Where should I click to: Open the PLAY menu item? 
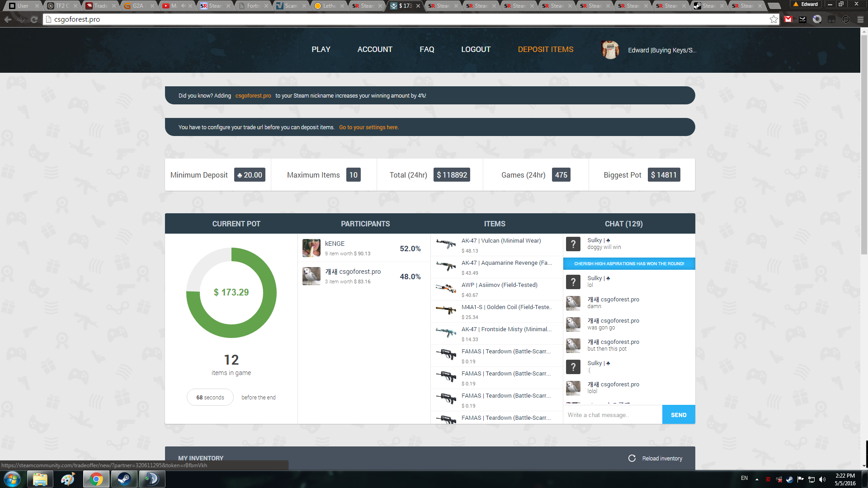(x=321, y=49)
